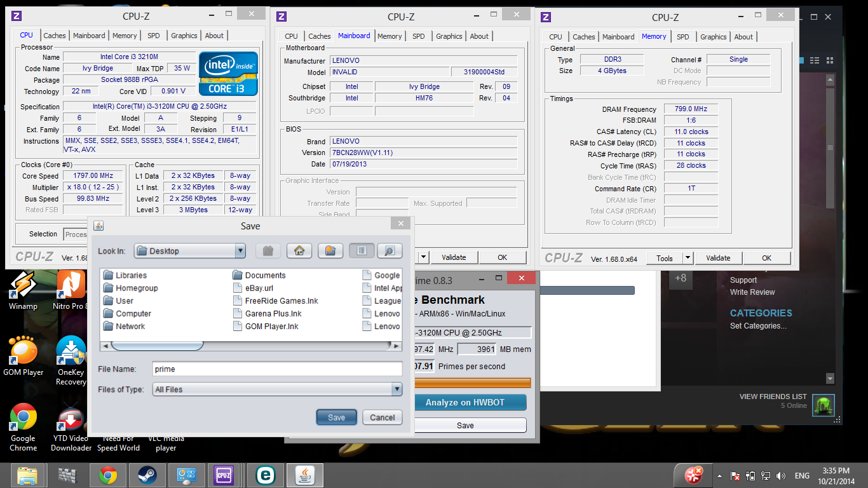Click the orange benchmark progress bar
Viewport: 868px width, 488px height.
point(472,383)
